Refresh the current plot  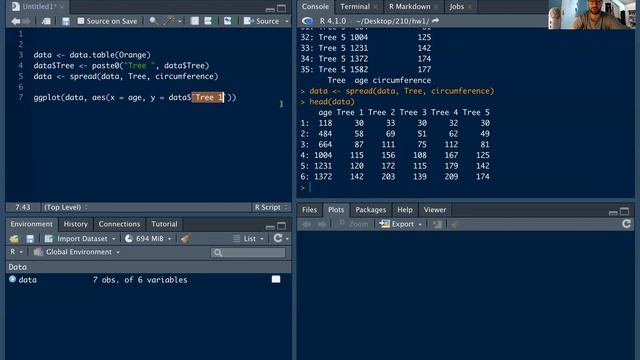pyautogui.click(x=627, y=224)
